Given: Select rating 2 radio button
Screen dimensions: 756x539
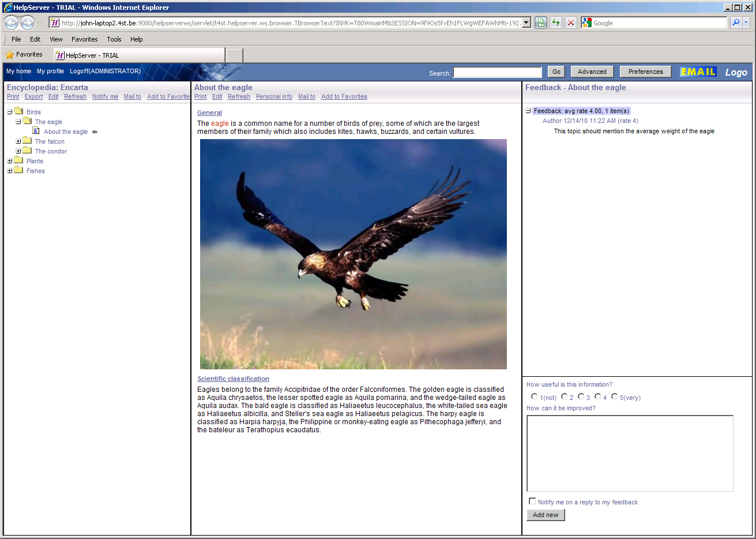Looking at the screenshot, I should click(564, 396).
